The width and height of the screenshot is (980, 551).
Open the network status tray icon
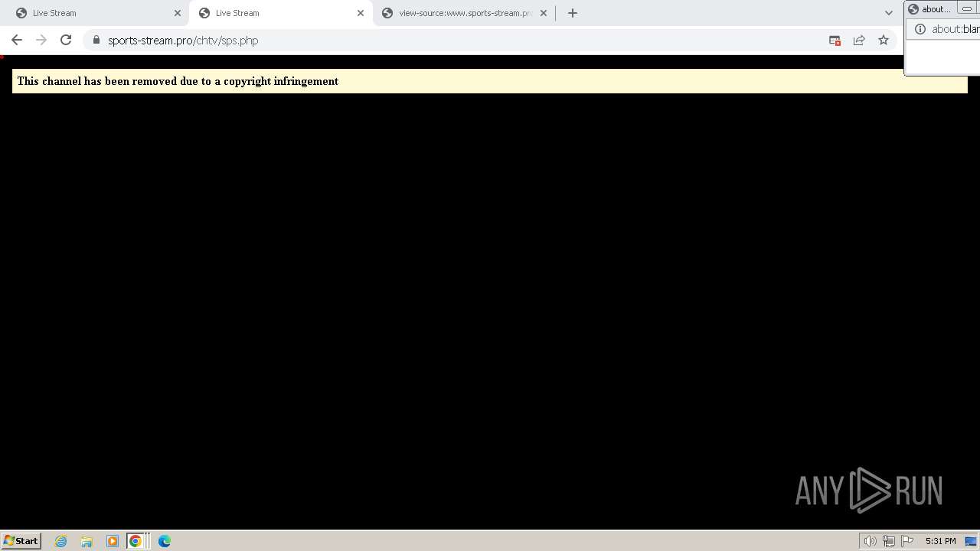[888, 541]
